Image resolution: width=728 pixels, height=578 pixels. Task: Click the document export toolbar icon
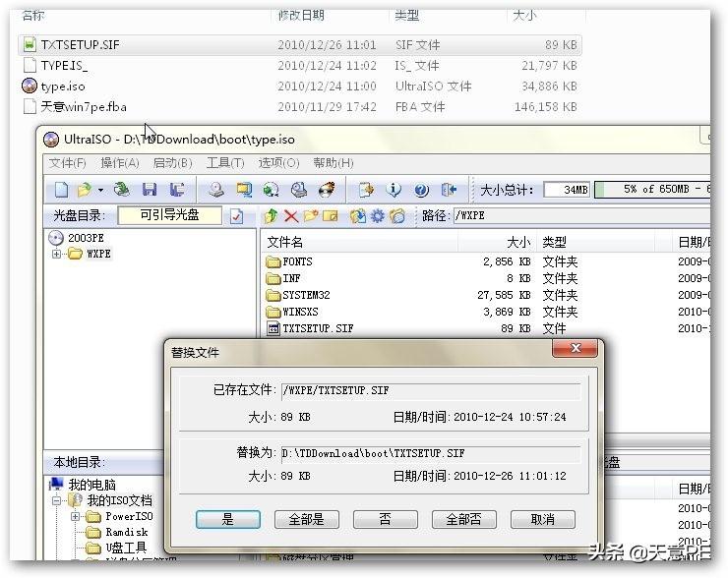click(366, 190)
